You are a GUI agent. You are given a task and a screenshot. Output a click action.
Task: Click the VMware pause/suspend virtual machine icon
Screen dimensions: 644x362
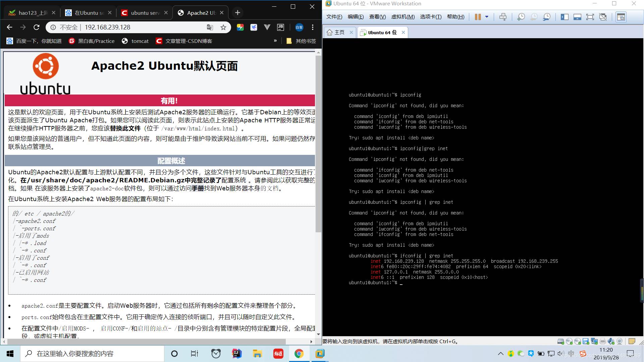tap(478, 17)
